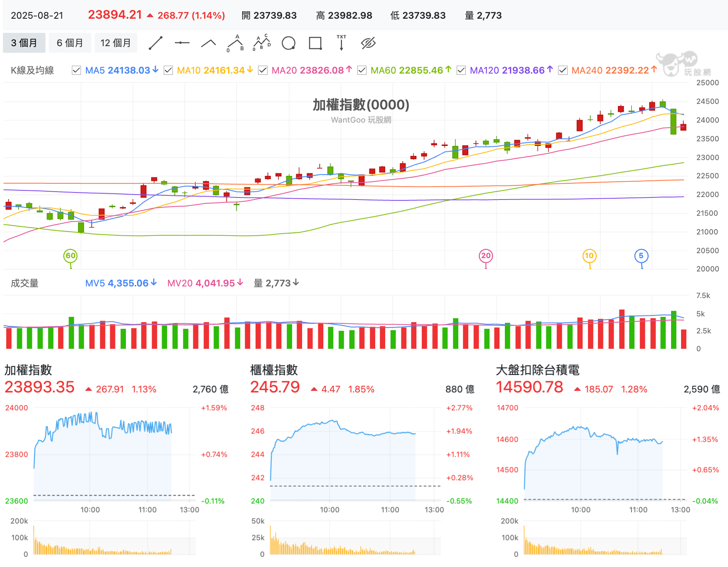The height and width of the screenshot is (567, 728).
Task: Choose the angle line drawing tool
Action: (x=209, y=43)
